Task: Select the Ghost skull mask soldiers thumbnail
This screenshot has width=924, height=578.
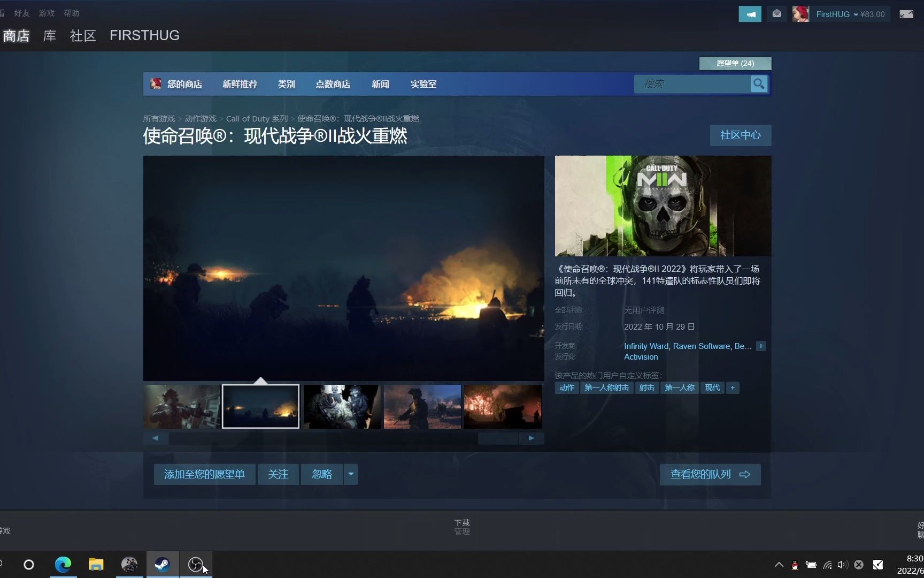Action: (x=342, y=406)
